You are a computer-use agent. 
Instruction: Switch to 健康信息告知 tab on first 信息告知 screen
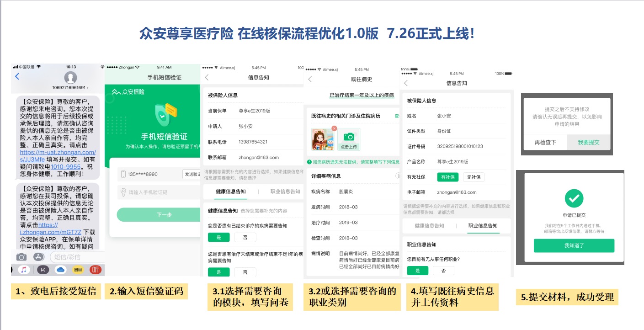[x=230, y=192]
